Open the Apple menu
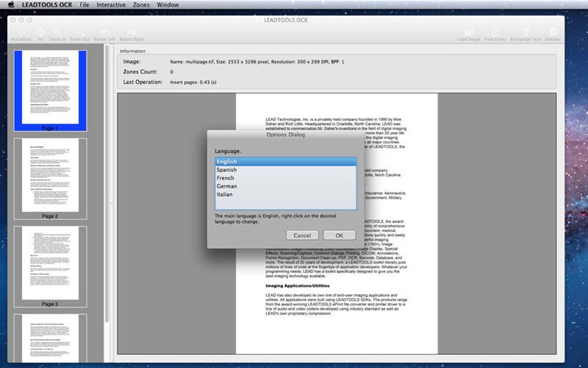 point(11,5)
